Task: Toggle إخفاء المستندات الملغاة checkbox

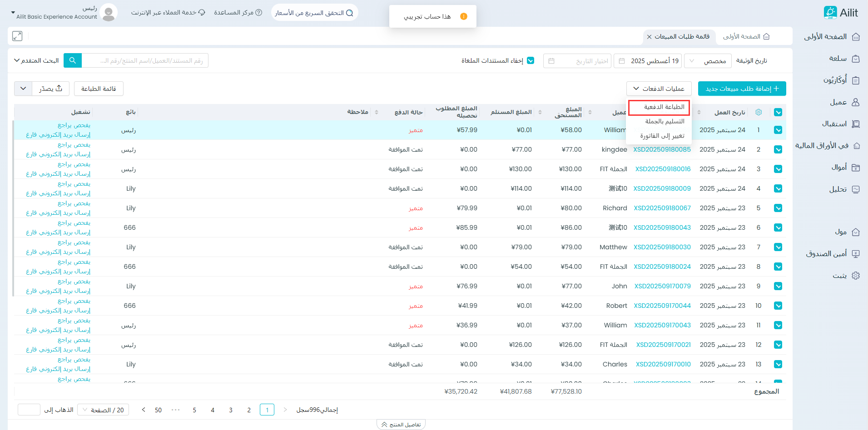Action: pyautogui.click(x=531, y=60)
